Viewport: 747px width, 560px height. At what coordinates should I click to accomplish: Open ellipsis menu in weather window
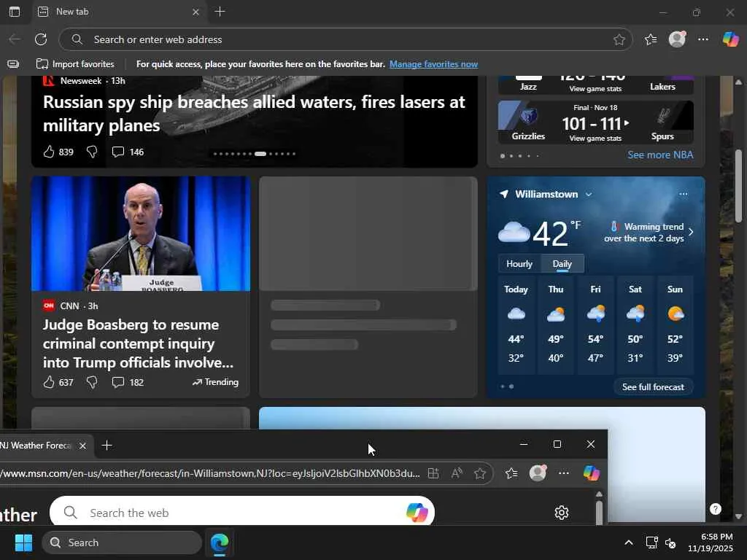point(564,473)
